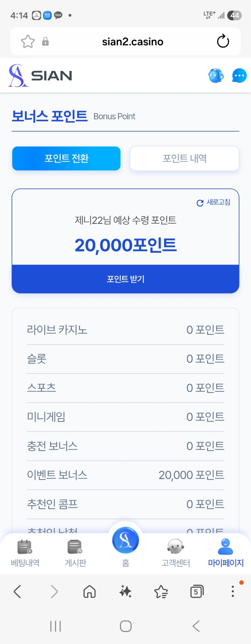Select the 이벤트 보너스 points row
The image size is (251, 644).
(125, 475)
